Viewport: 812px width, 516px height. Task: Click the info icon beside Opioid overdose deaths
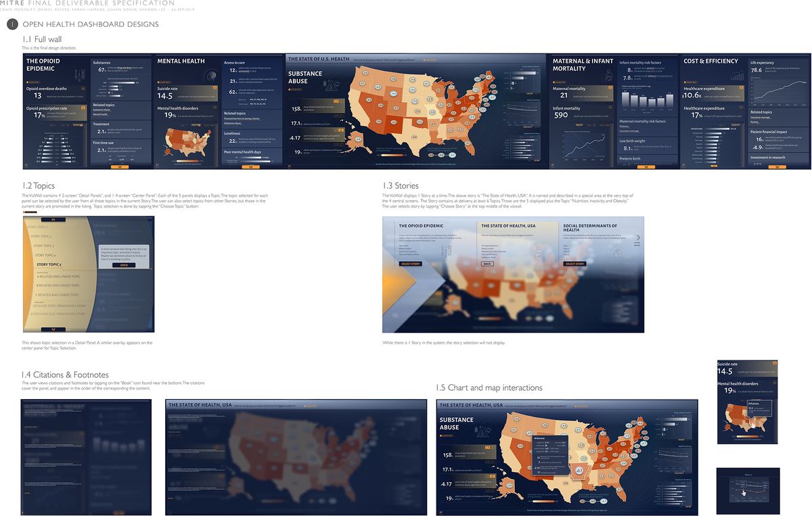pos(83,89)
